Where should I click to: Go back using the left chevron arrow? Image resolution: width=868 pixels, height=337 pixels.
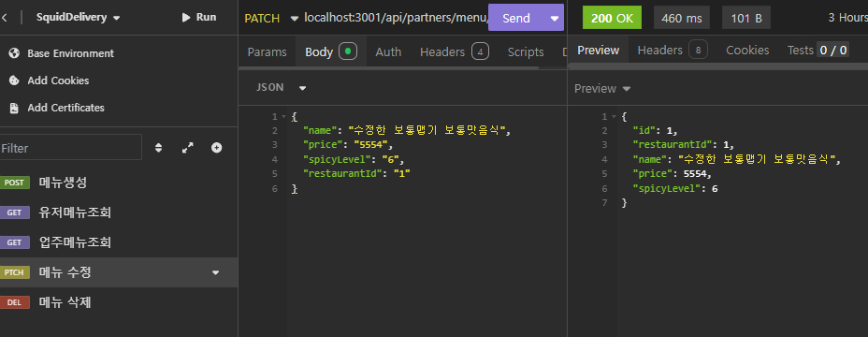[x=5, y=18]
